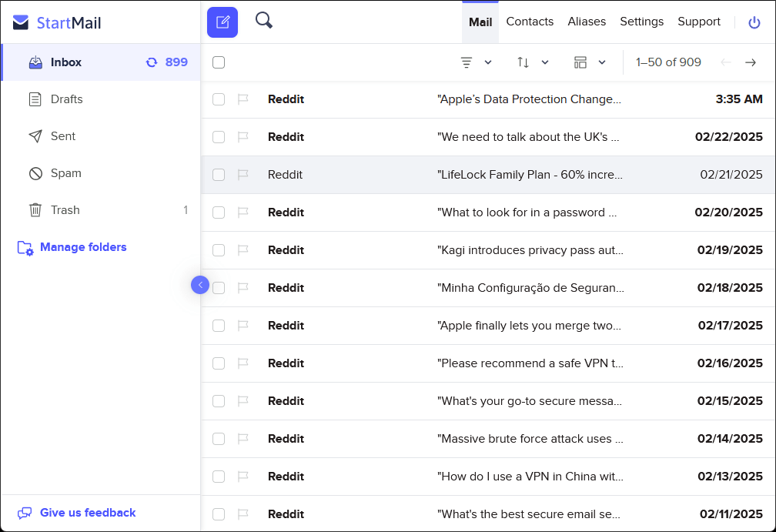
Task: Collapse the sidebar with the round chevron
Action: [200, 285]
